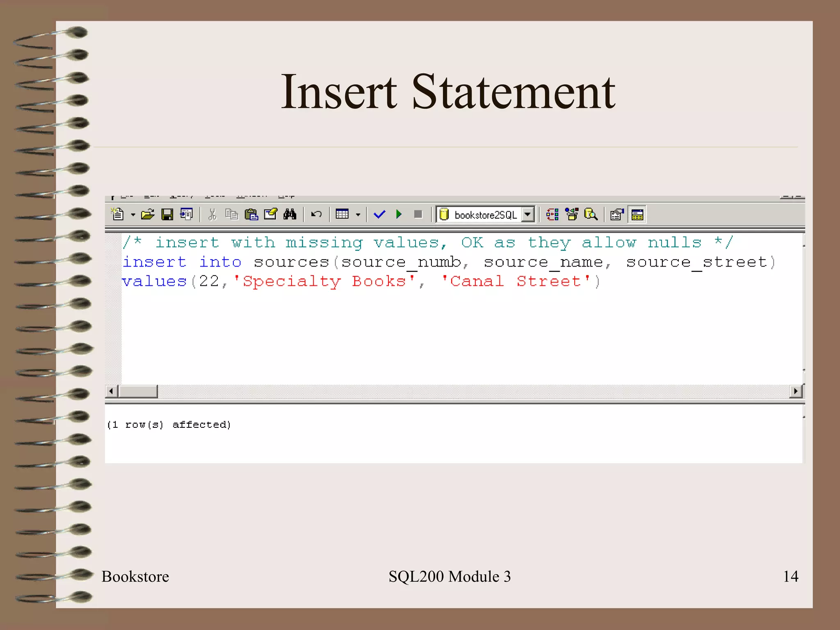This screenshot has height=630, width=840.
Task: Click the '1 row(s) affected' results text
Action: [169, 425]
